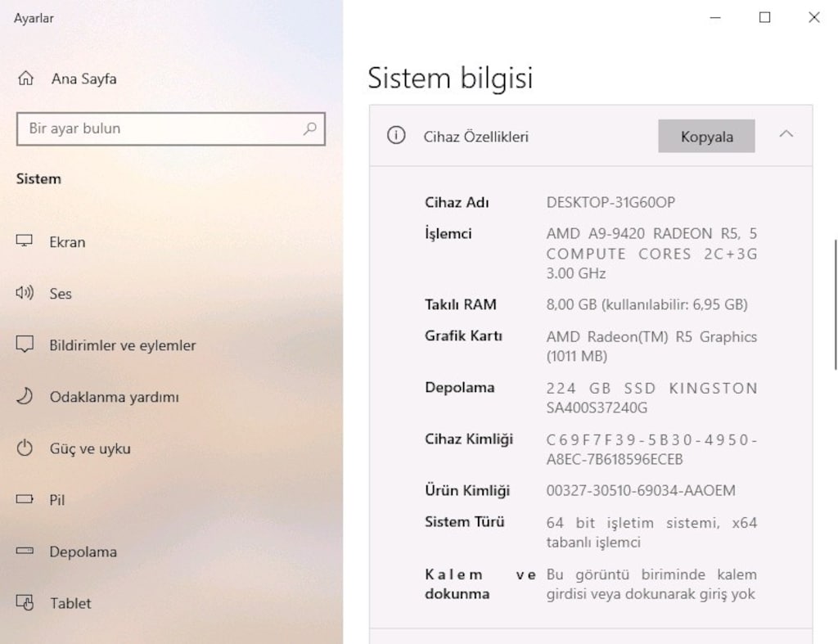Viewport: 838px width, 644px height.
Task: Click the Depolama label in device specs
Action: coord(460,388)
